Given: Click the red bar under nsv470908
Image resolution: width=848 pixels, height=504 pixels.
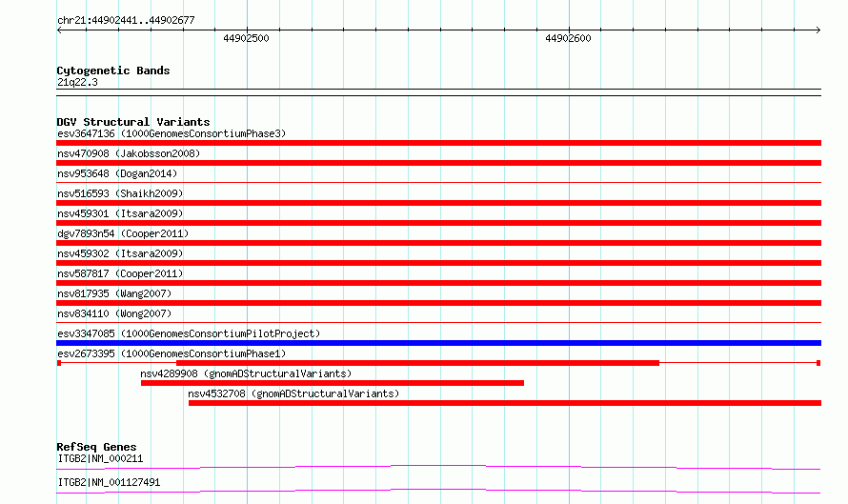Looking at the screenshot, I should click(438, 163).
